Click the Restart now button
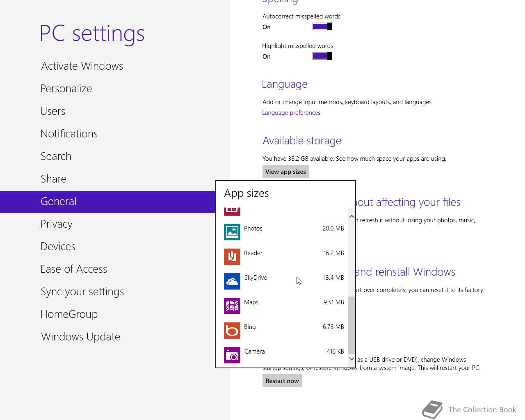This screenshot has height=420, width=525. tap(282, 381)
